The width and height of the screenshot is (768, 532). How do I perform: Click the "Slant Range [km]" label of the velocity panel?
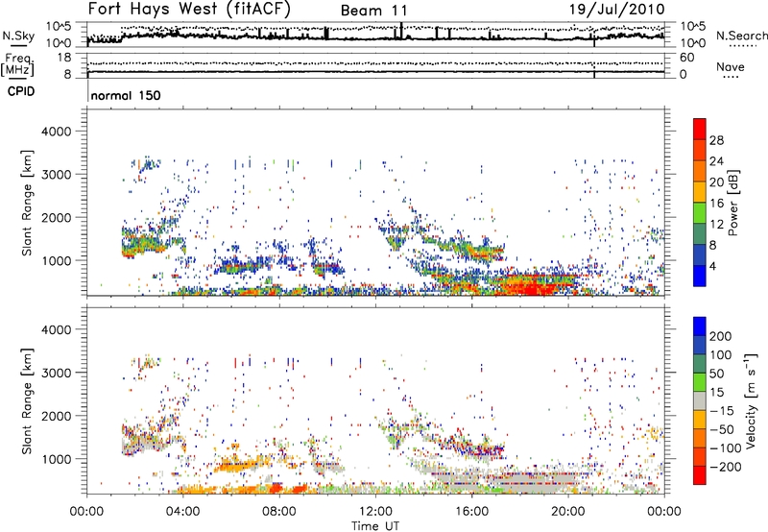pos(27,401)
